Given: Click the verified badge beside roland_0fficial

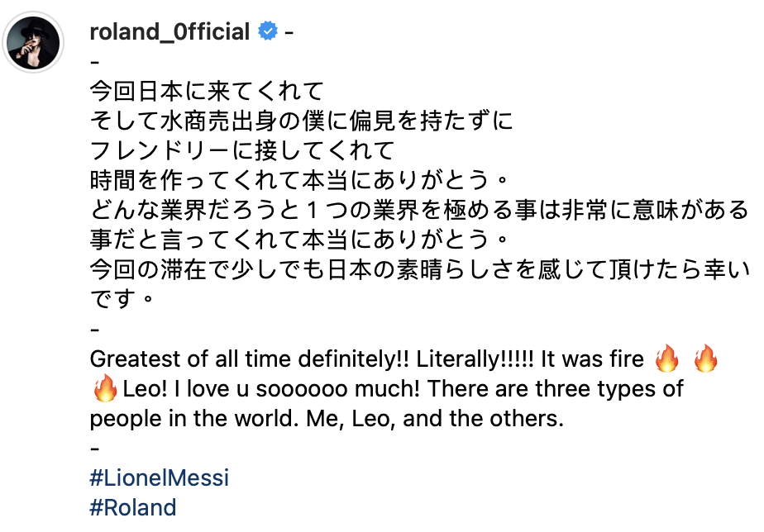Looking at the screenshot, I should (268, 32).
